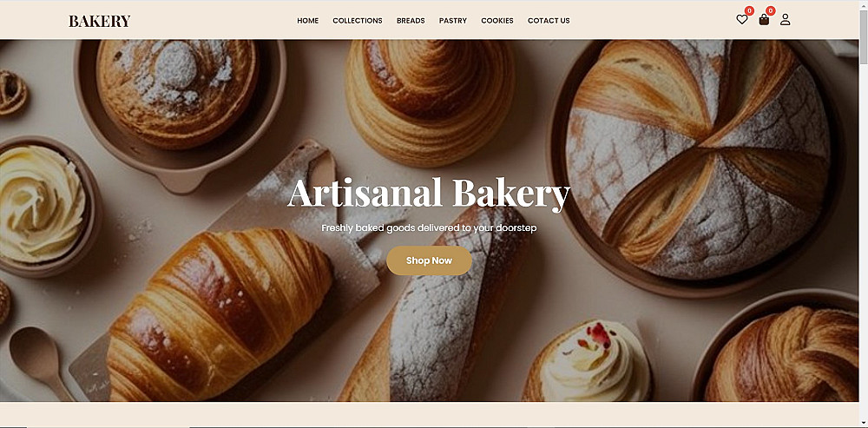Click the red wishlist count badge
Viewport: 868px width, 428px height.
[x=749, y=10]
